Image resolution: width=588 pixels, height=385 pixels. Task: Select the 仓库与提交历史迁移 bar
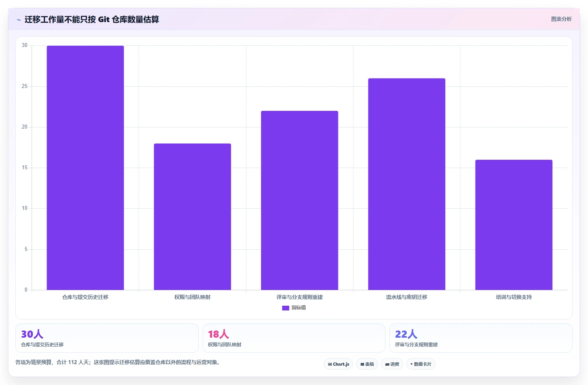click(x=85, y=168)
